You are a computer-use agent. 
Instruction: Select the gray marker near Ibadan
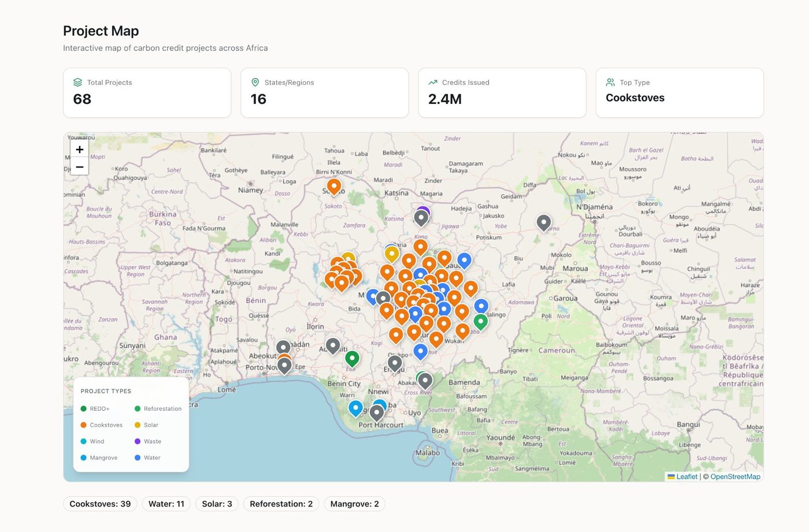[x=283, y=348]
